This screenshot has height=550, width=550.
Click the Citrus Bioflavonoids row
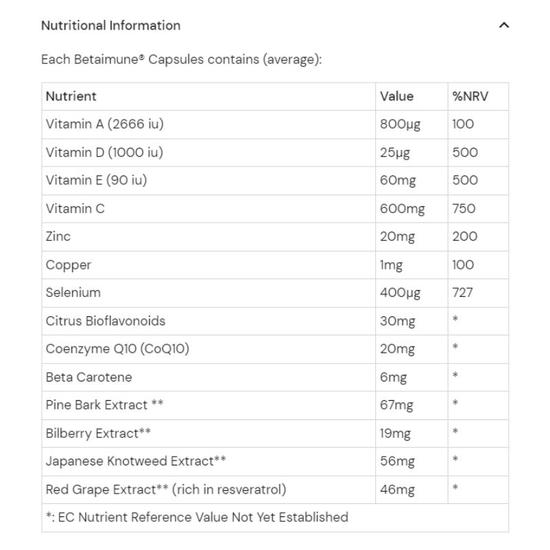[x=275, y=321]
